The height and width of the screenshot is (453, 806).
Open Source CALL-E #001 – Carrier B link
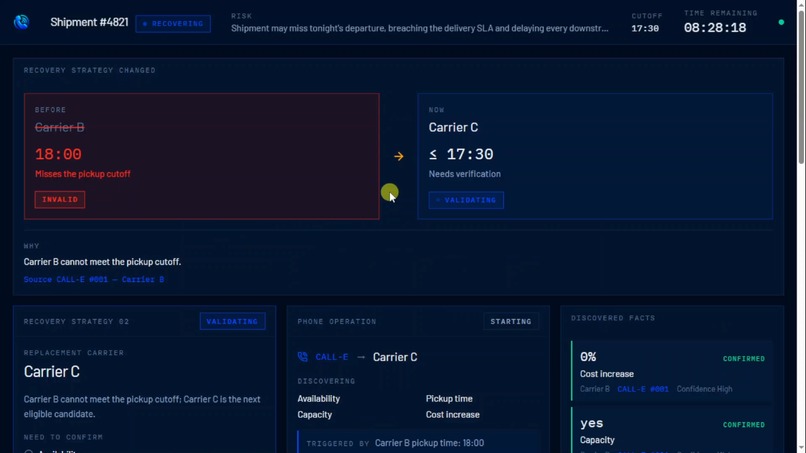[x=94, y=279]
